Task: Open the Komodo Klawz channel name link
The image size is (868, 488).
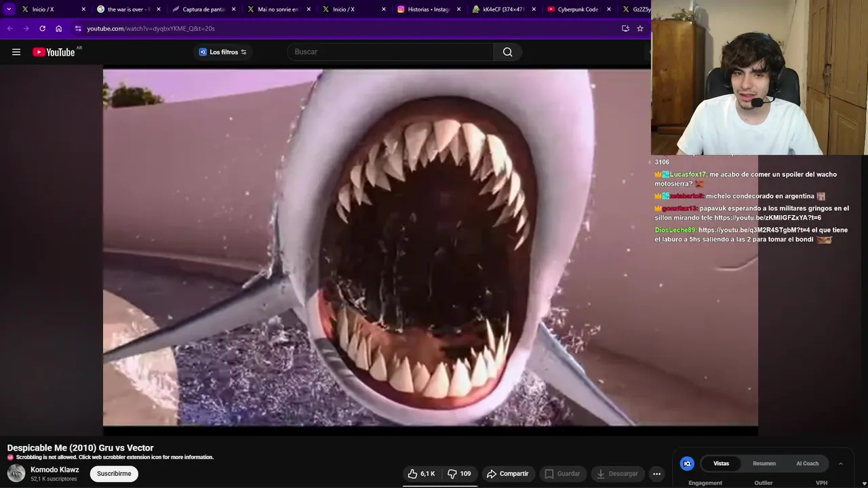Action: [55, 470]
